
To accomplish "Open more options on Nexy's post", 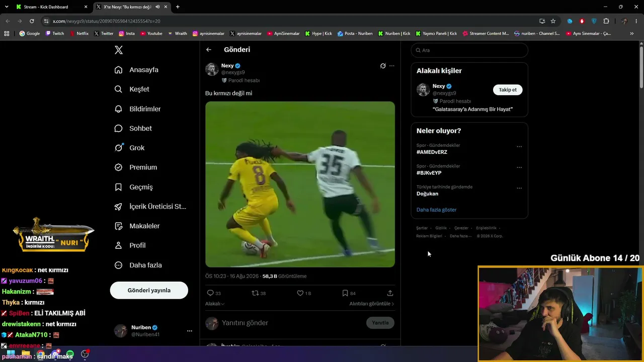I will pyautogui.click(x=392, y=66).
